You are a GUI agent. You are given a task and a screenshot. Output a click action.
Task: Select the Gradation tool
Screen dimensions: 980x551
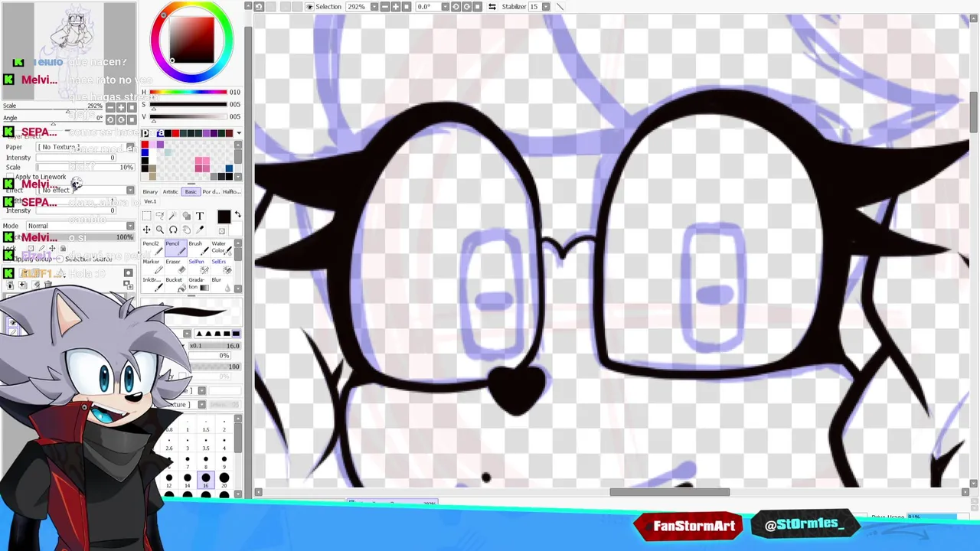199,284
